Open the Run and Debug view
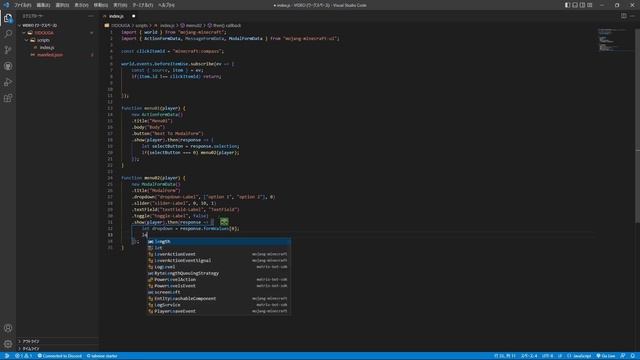This screenshot has height=360, width=640. click(8, 82)
